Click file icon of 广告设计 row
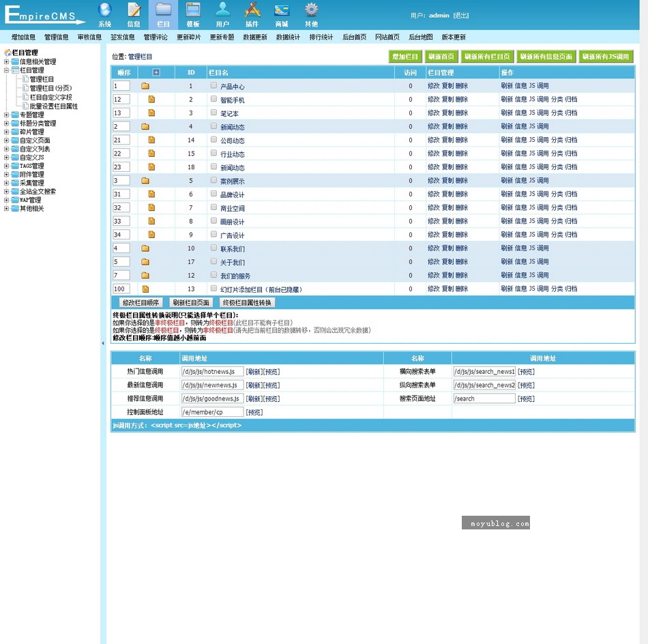This screenshot has width=648, height=644. click(x=151, y=235)
